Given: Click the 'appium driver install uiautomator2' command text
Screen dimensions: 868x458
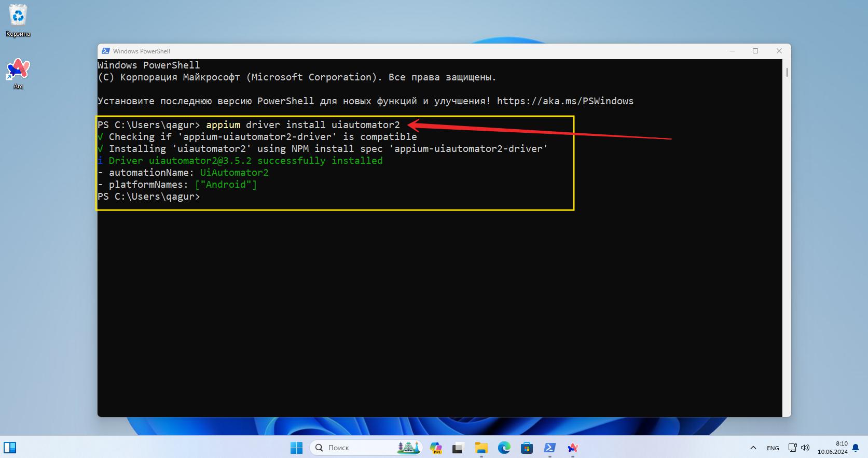Looking at the screenshot, I should click(303, 125).
